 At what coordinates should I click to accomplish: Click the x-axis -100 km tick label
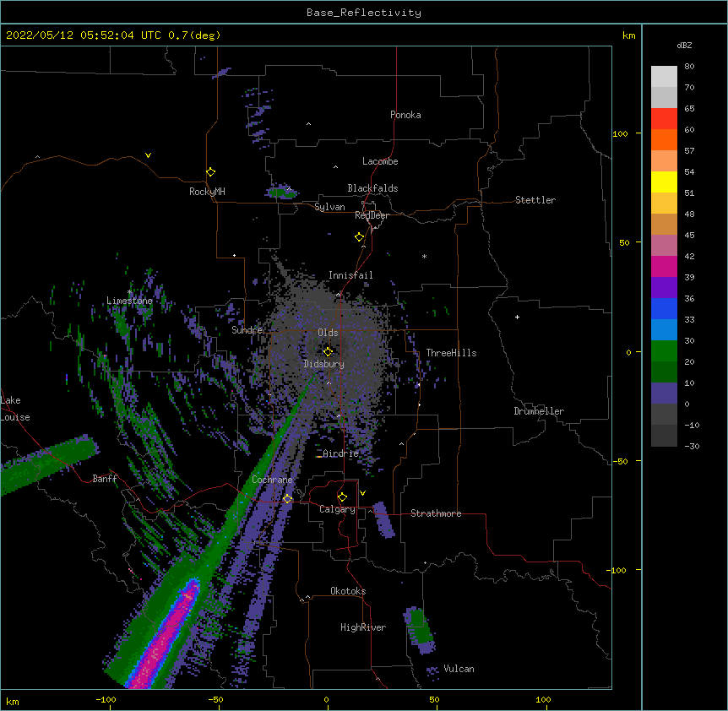(106, 699)
